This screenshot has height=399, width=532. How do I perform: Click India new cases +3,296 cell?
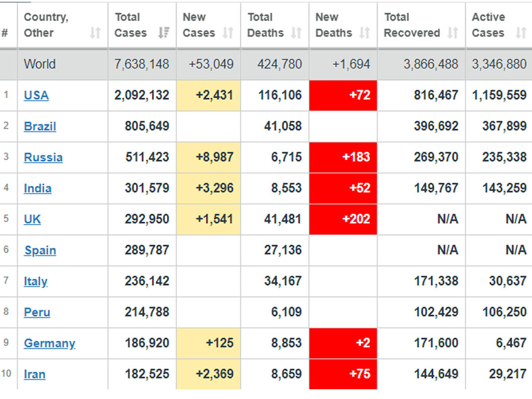pyautogui.click(x=209, y=188)
